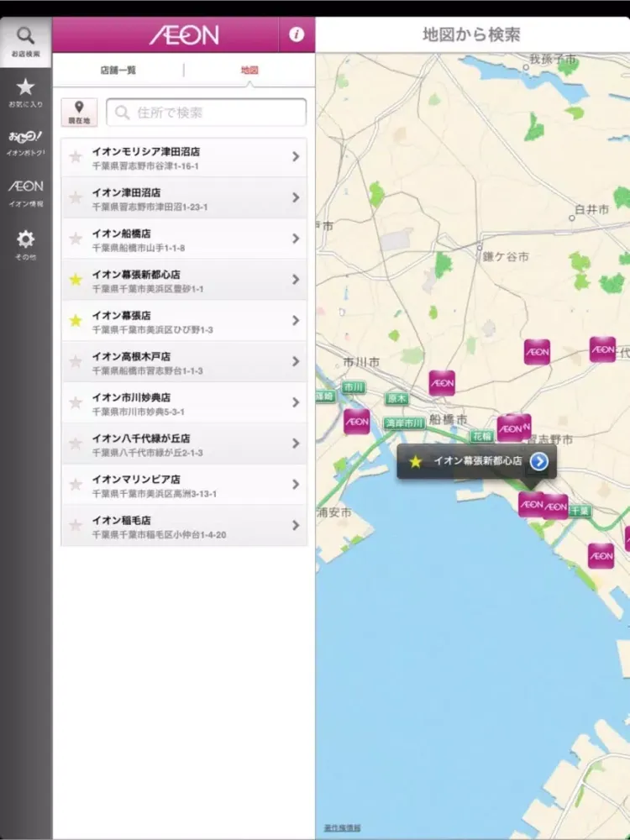The width and height of the screenshot is (630, 840).
Task: Open イオンマリンピア店 via its chevron
Action: (x=296, y=485)
